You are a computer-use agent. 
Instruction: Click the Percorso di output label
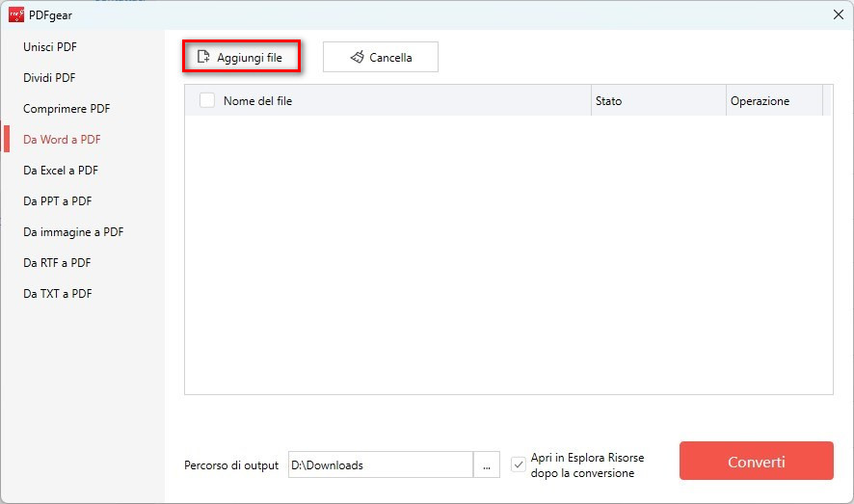coord(231,465)
